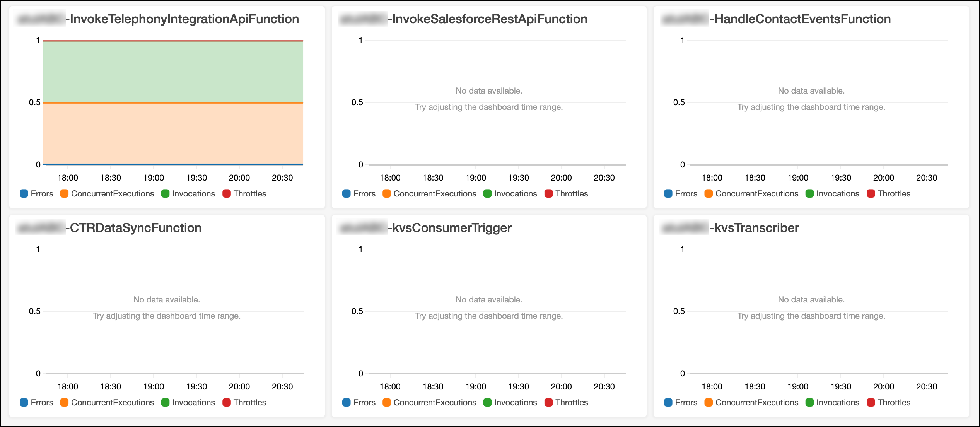Toggle Invocations legend label in HandleContactEventsFunction widget
This screenshot has height=427, width=980.
(838, 193)
